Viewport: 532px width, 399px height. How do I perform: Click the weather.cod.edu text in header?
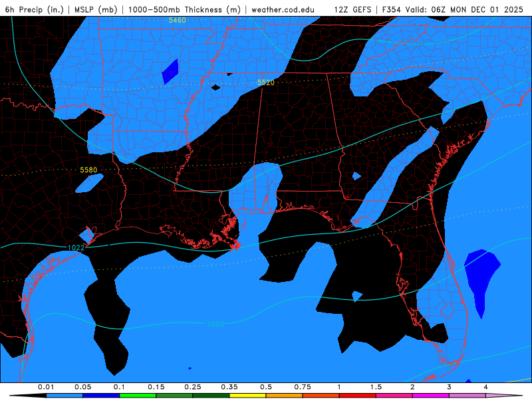pyautogui.click(x=283, y=9)
